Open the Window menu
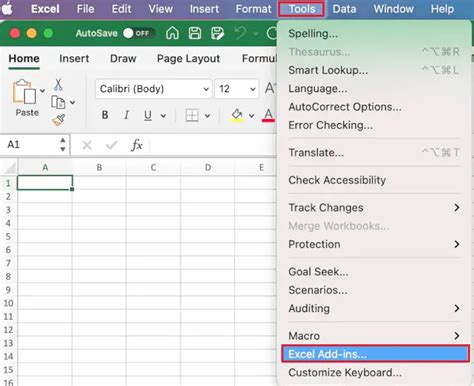The height and width of the screenshot is (386, 474). coord(393,9)
